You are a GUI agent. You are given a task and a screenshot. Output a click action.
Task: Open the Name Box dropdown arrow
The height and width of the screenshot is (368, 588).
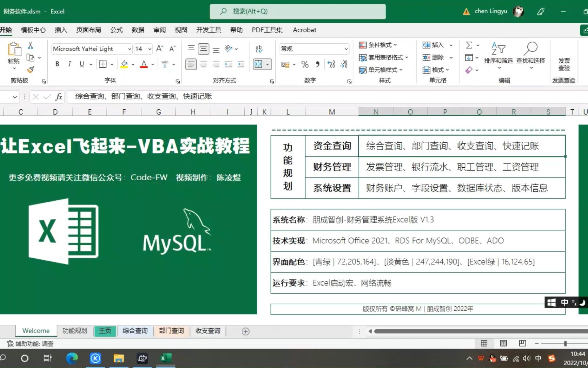tap(15, 97)
